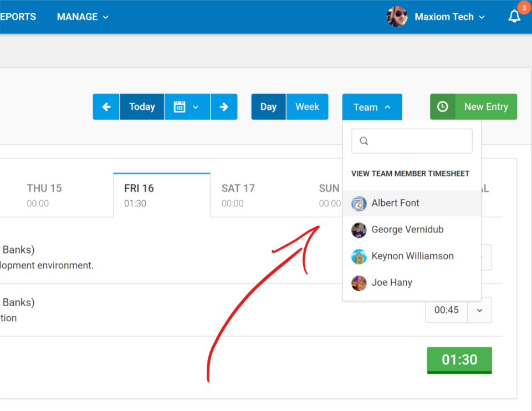Viewport: 532px width, 411px height.
Task: View George Vernidub's timesheet
Action: 412,230
